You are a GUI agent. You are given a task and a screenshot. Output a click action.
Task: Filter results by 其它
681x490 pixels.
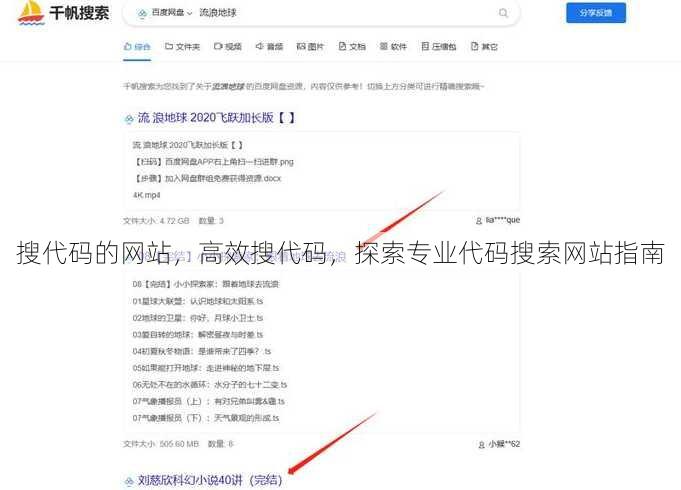point(484,46)
